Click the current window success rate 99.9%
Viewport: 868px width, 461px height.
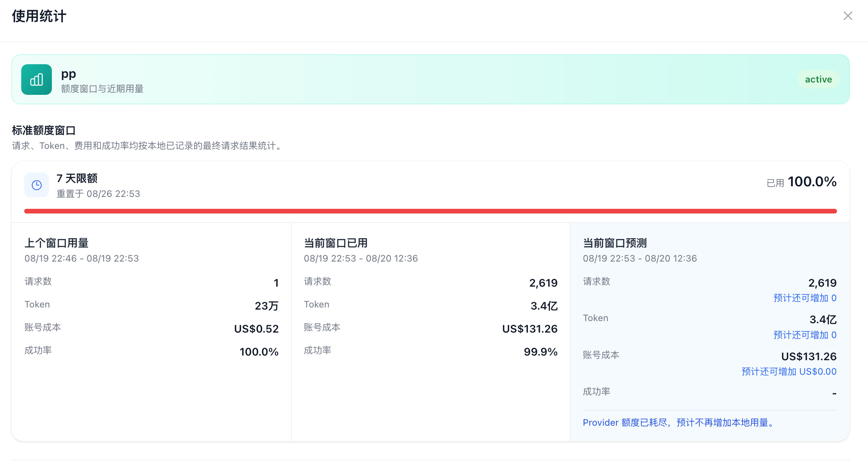(x=540, y=352)
